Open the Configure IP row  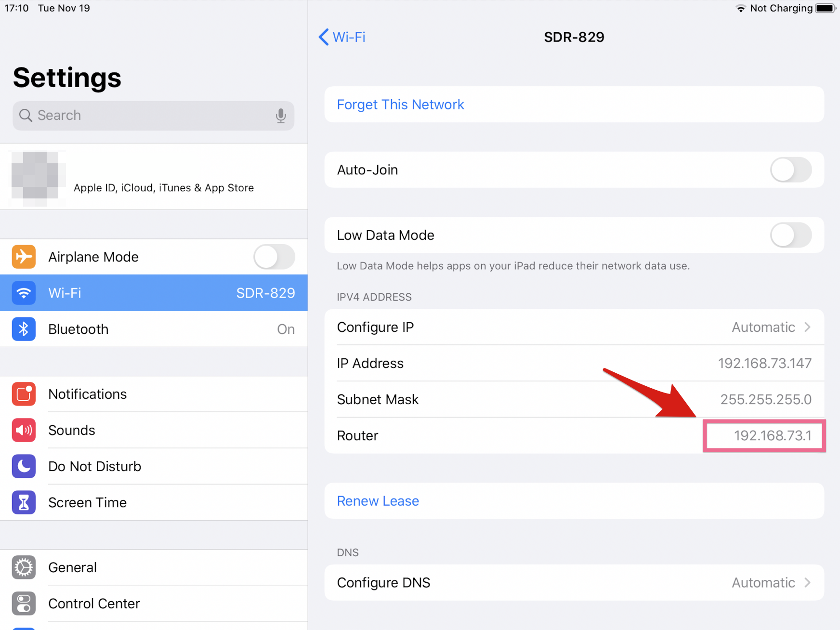coord(574,327)
